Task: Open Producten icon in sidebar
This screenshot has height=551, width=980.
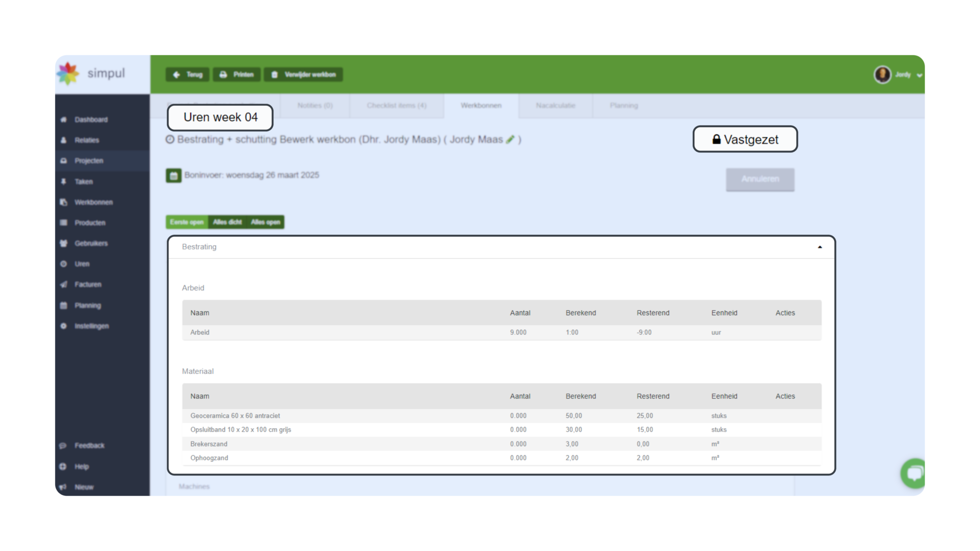Action: 64,223
